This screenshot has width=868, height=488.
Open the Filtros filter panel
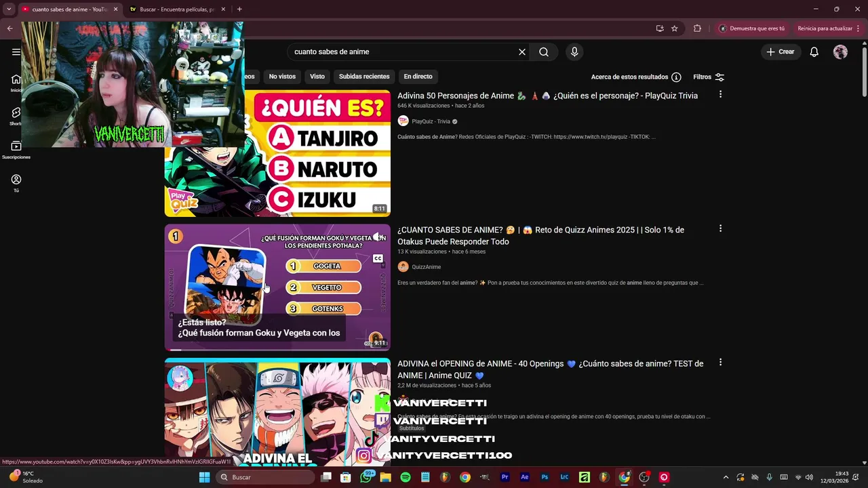[709, 77]
